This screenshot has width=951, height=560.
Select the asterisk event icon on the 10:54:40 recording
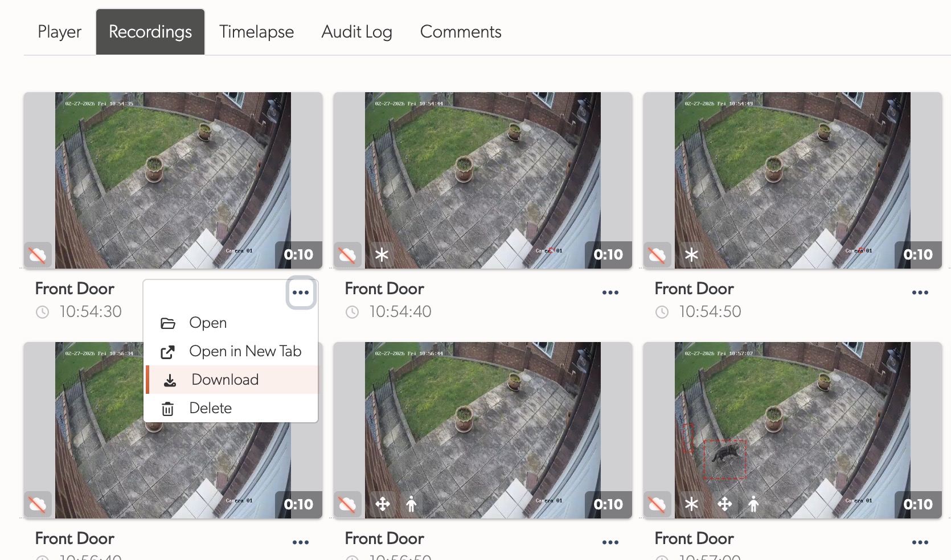(382, 255)
